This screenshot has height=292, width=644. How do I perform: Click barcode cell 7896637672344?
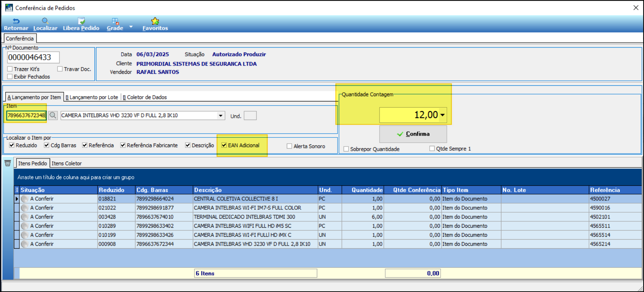(x=164, y=244)
